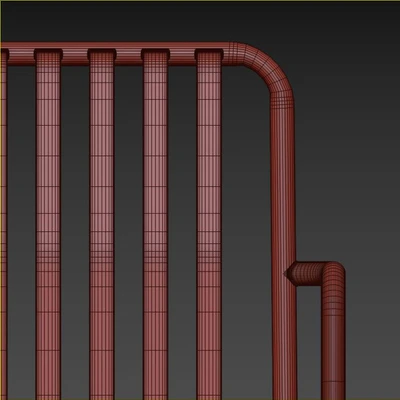
Task: Click the collar cap atop the third full bar
Action: point(155,55)
